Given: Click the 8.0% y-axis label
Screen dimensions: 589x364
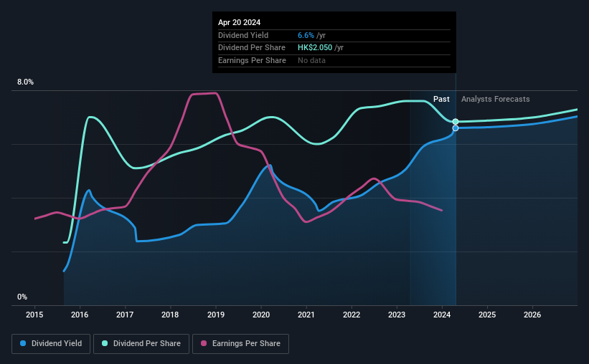Looking at the screenshot, I should [26, 82].
